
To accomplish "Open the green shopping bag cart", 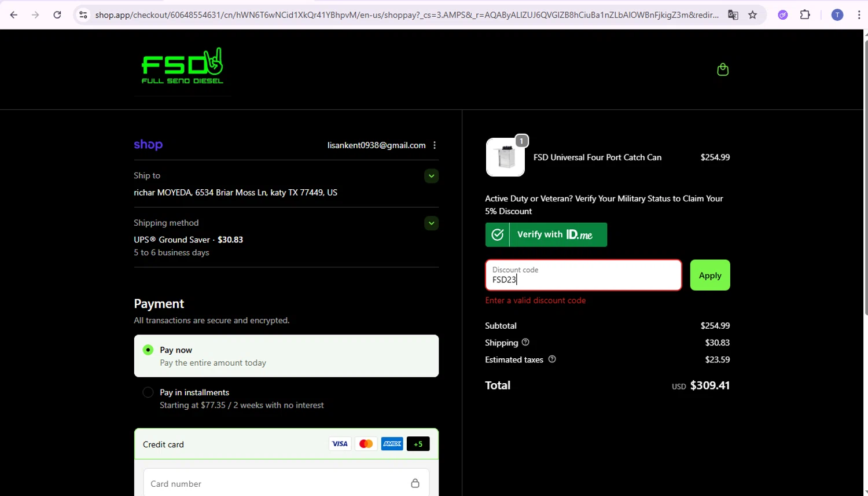I will 722,69.
